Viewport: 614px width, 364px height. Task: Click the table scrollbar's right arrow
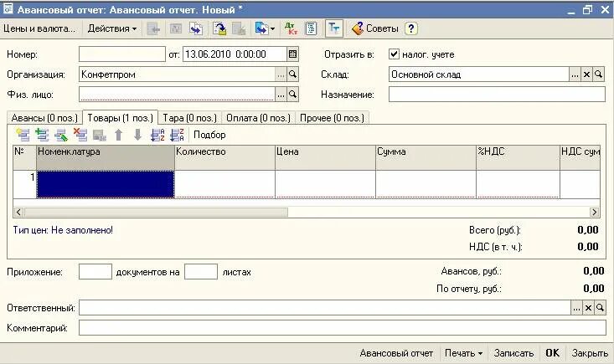(595, 212)
